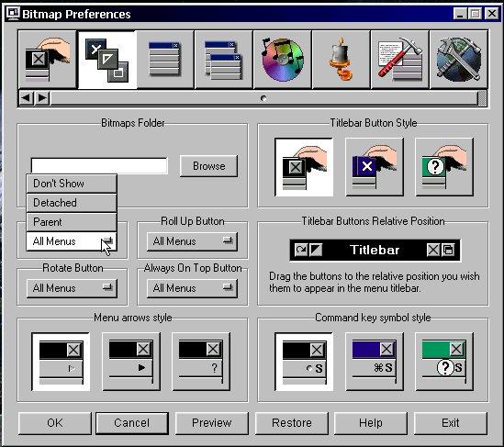Click the icon strip scroll-right arrow
Screen dimensions: 504x447
[42, 97]
